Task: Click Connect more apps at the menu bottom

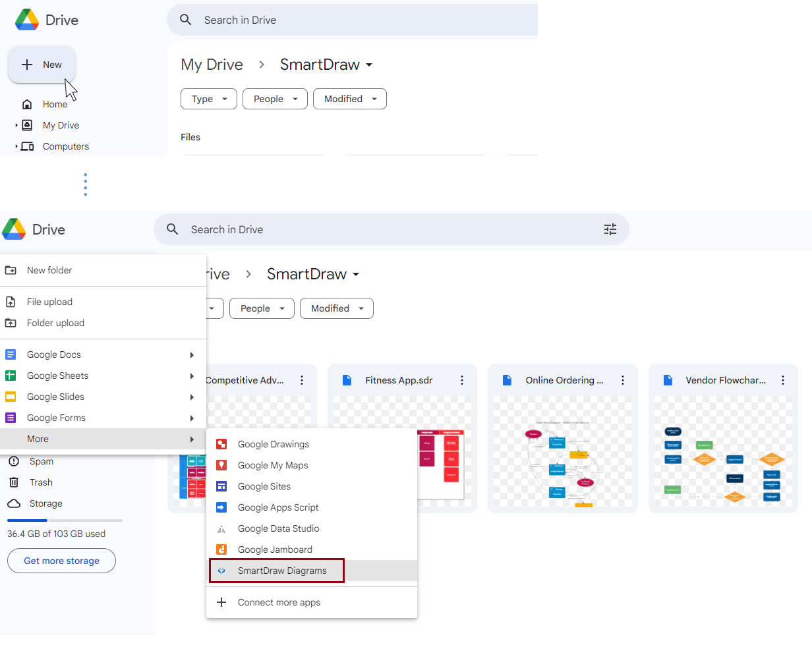Action: pyautogui.click(x=278, y=602)
